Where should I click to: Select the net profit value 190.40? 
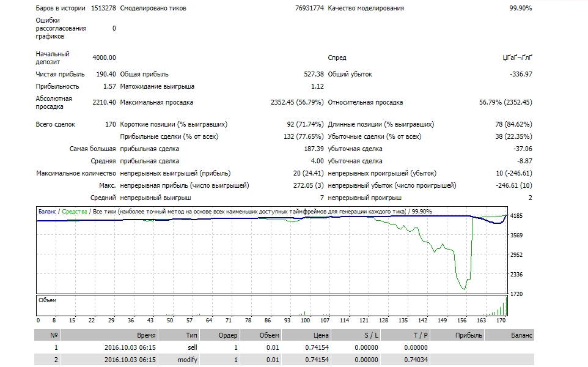[x=106, y=74]
